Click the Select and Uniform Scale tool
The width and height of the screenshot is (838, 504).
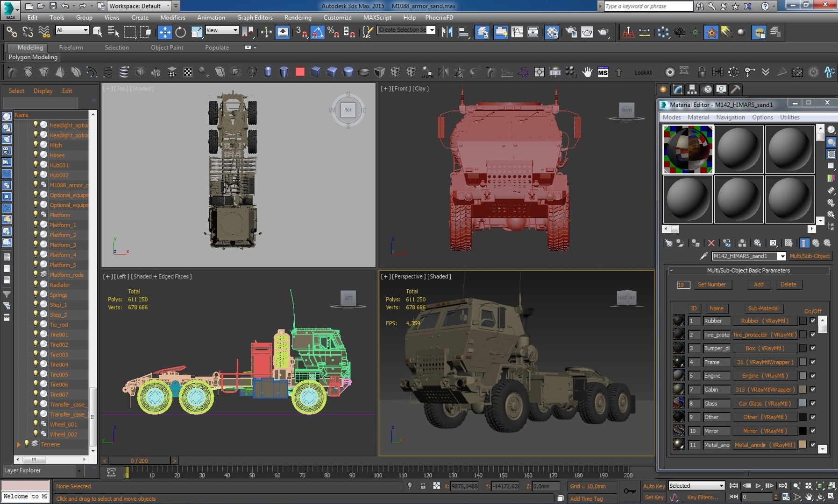(197, 32)
